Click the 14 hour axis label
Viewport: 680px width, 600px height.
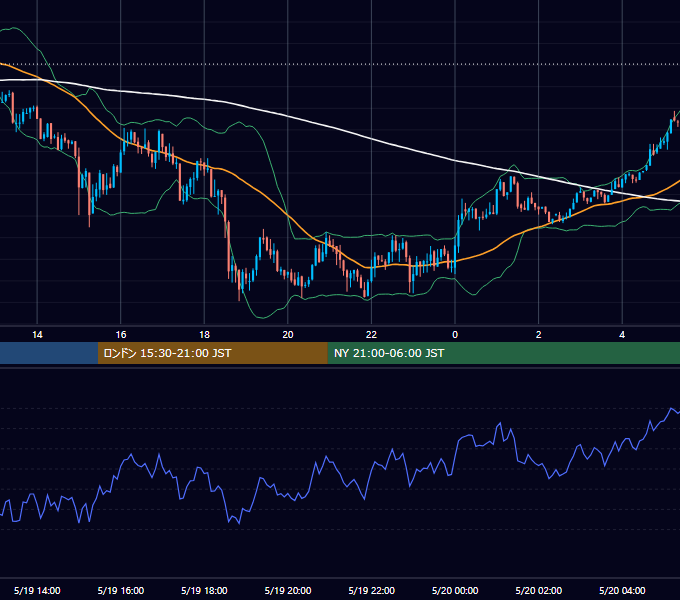(x=37, y=335)
